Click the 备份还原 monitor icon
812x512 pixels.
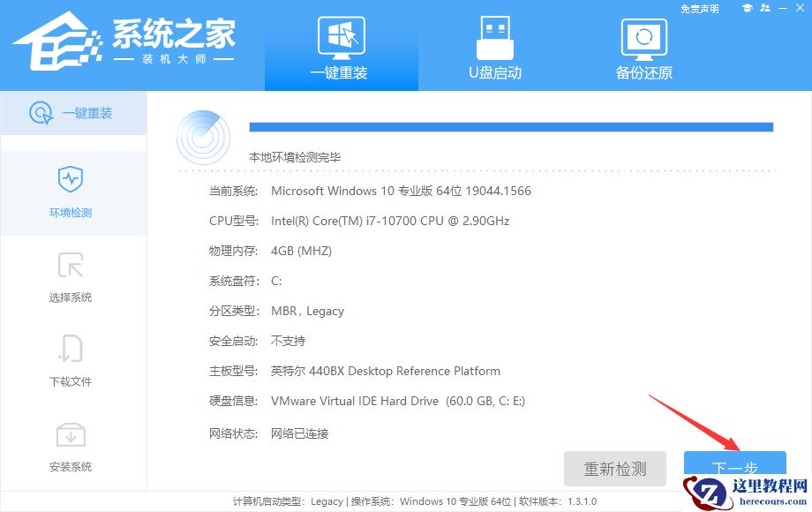(x=643, y=37)
